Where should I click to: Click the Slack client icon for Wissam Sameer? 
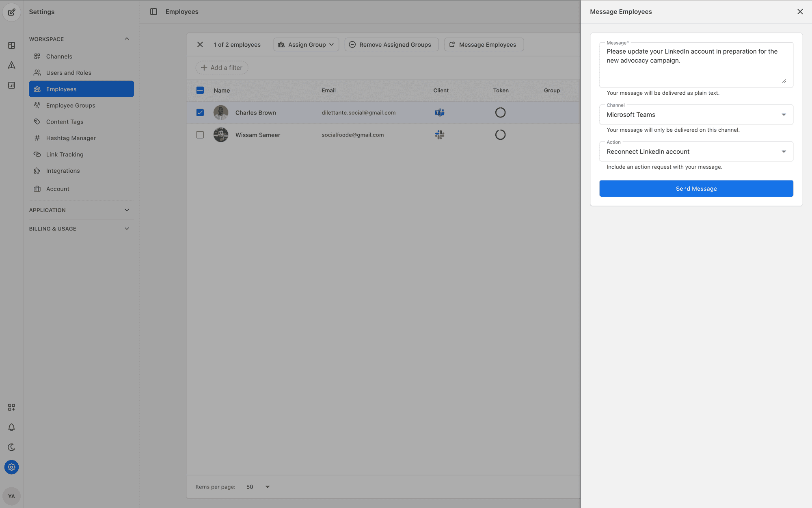coord(440,135)
